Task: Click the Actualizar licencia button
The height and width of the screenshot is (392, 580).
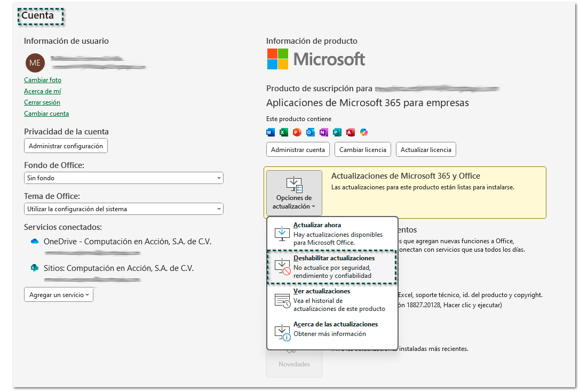Action: (x=426, y=149)
